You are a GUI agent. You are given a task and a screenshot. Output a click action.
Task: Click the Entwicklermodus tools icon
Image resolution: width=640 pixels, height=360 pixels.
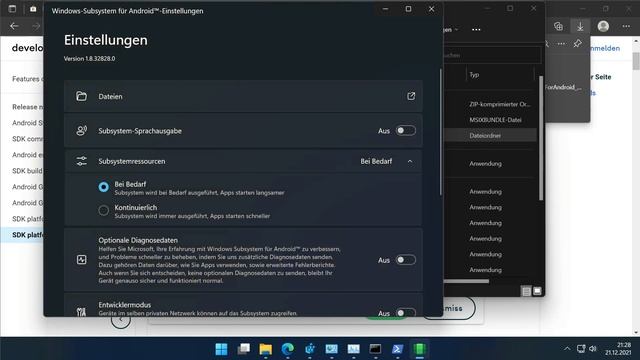81,312
